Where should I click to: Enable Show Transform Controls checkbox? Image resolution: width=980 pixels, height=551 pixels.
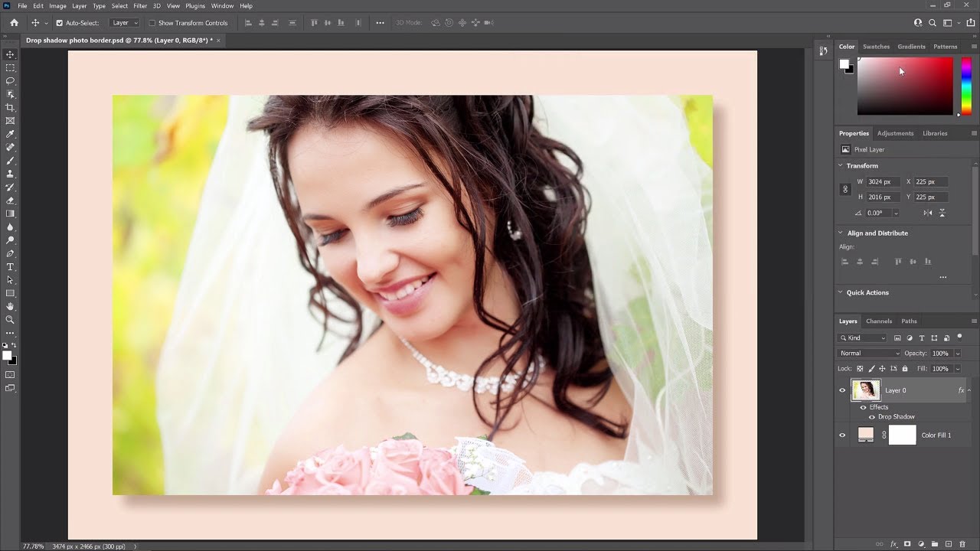pyautogui.click(x=152, y=23)
